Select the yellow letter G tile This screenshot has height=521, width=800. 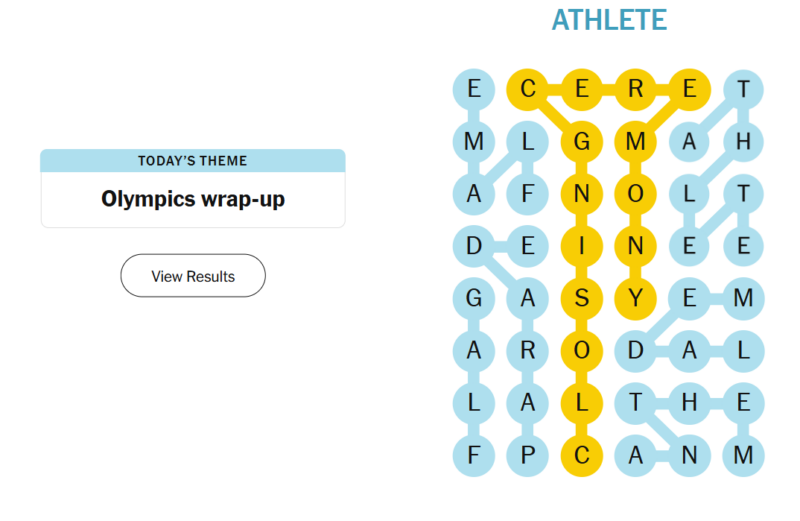[581, 142]
